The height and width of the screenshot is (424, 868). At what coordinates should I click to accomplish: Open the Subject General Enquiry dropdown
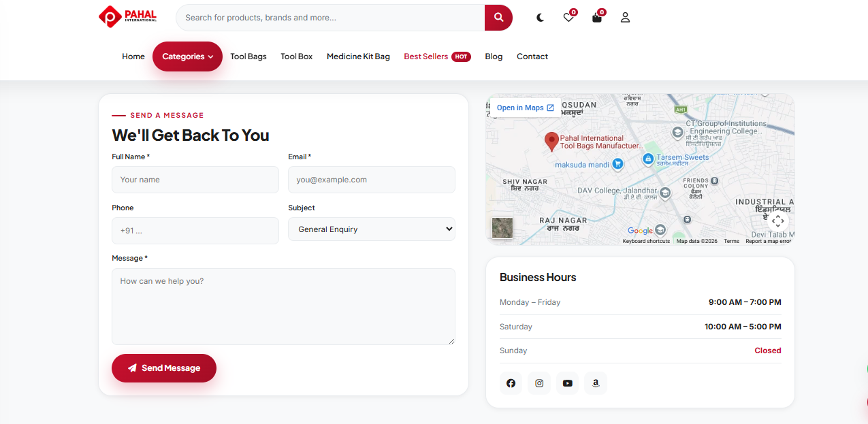click(372, 229)
